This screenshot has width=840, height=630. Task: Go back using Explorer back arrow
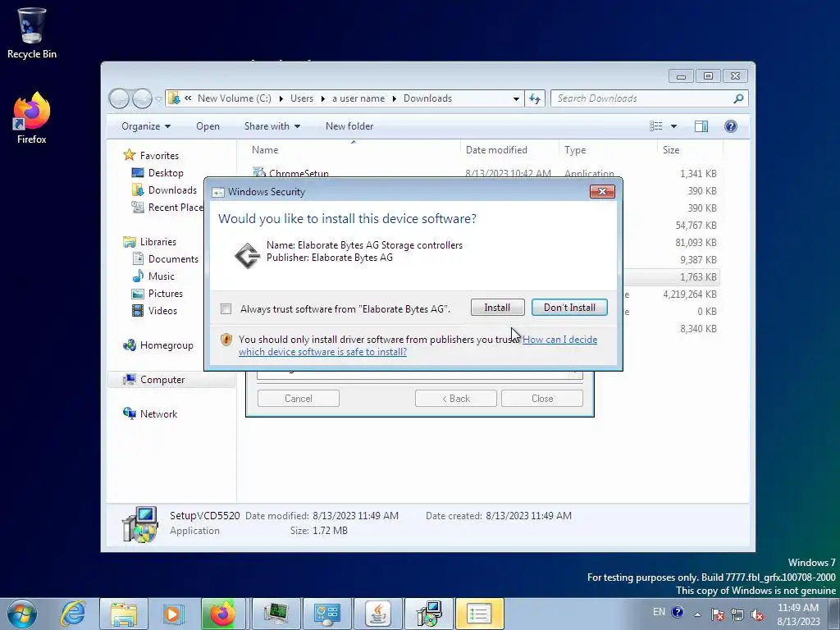click(119, 98)
